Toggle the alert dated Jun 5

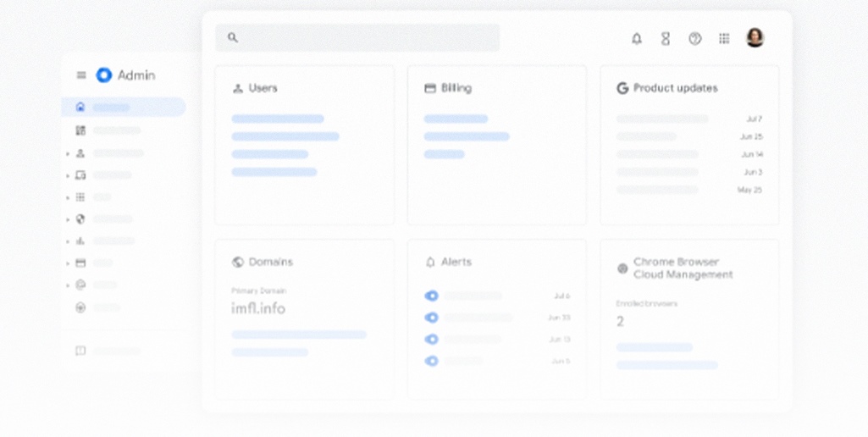tap(432, 361)
